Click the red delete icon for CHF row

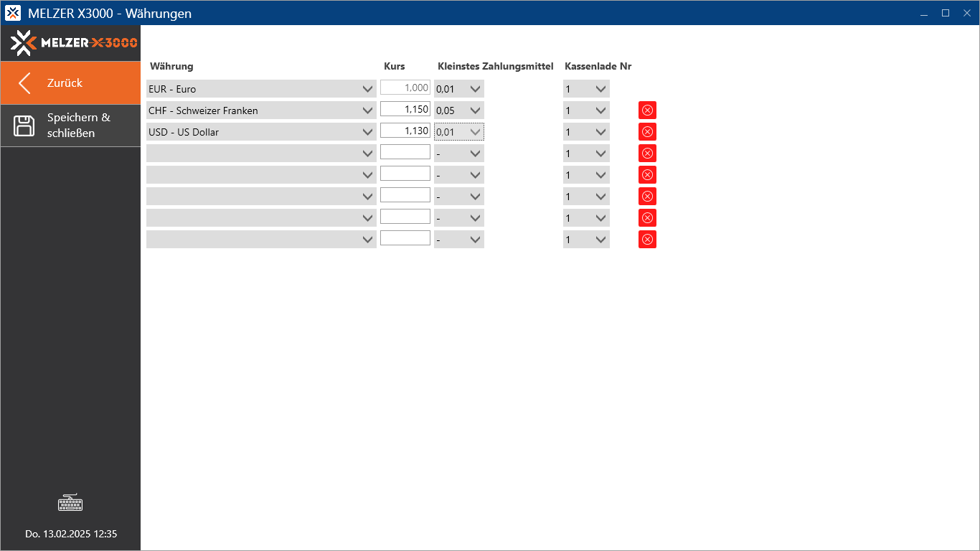pos(647,110)
